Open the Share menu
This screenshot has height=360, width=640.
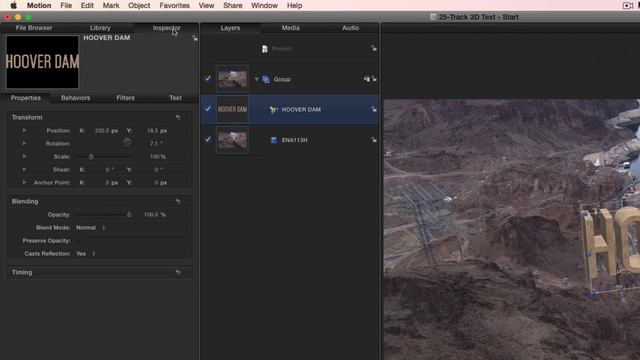coord(233,5)
